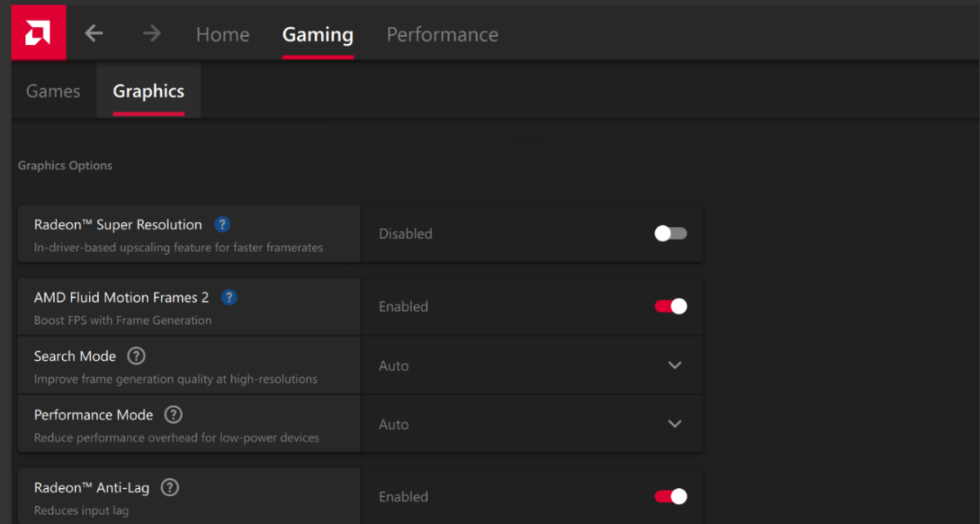Show Performance Mode help tooltip icon
Viewport: 980px width, 524px height.
point(173,415)
